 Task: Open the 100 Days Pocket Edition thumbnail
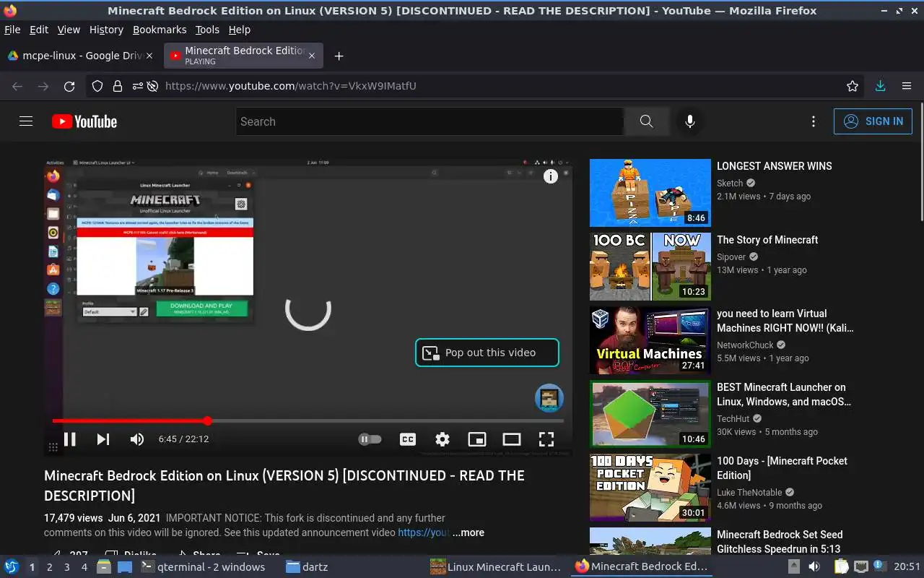(650, 488)
